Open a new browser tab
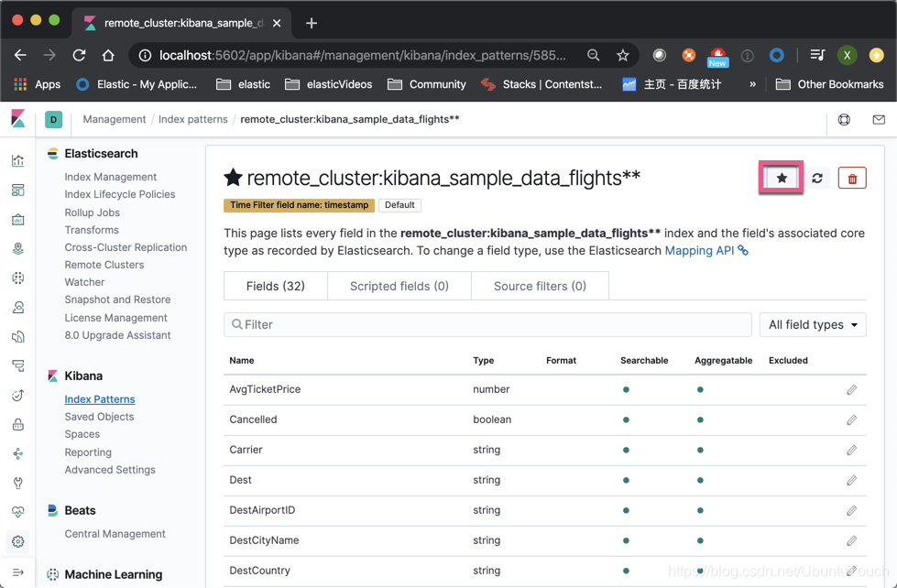The height and width of the screenshot is (588, 897). 312,23
